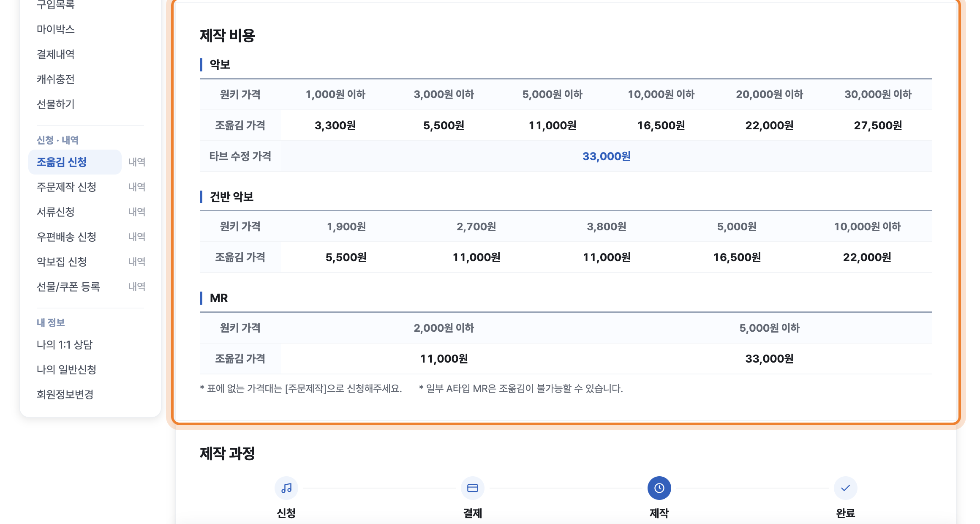This screenshot has height=524, width=980.
Task: Click the 완료 checkmark step icon
Action: [x=845, y=488]
